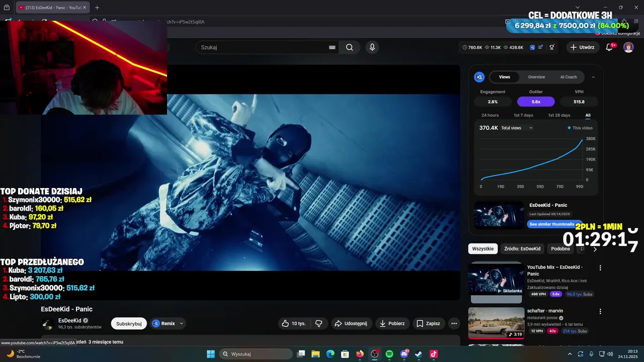
Task: Open options menu for YouTube Mix – EsDeeKid
Action: coord(600,268)
